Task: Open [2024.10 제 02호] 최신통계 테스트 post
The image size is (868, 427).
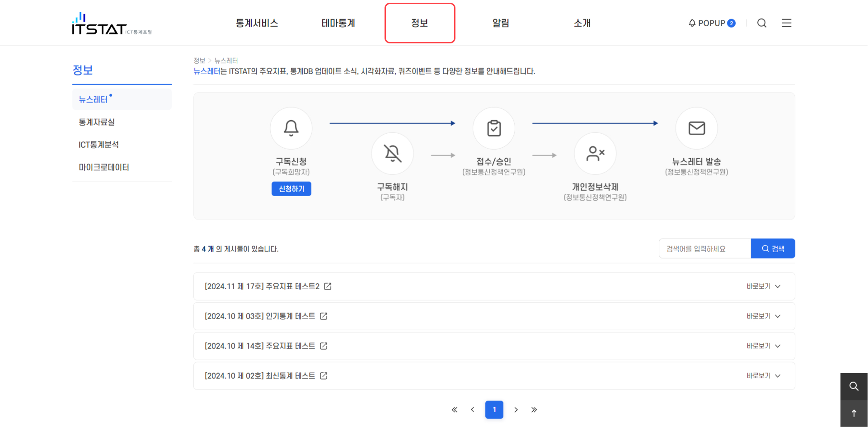Action: 260,376
